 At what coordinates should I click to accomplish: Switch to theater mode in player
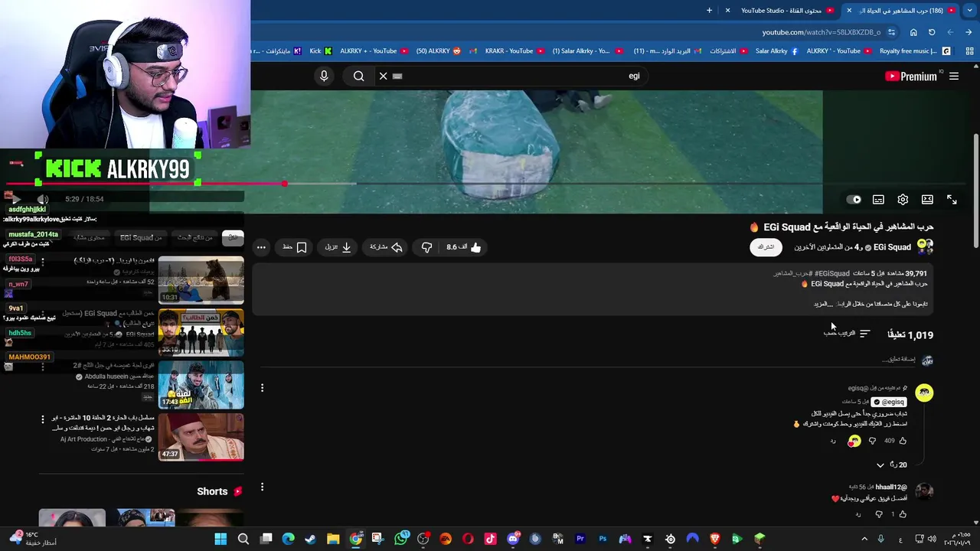point(927,200)
